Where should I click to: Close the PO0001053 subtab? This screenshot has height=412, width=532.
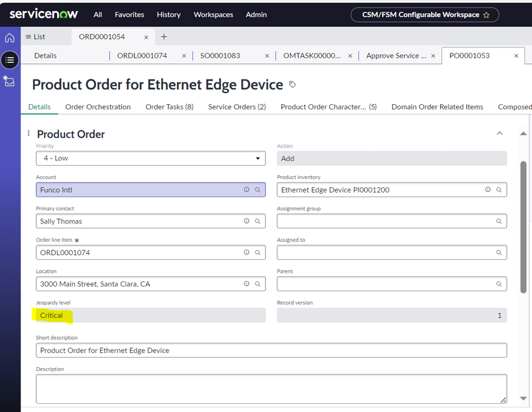click(x=516, y=56)
